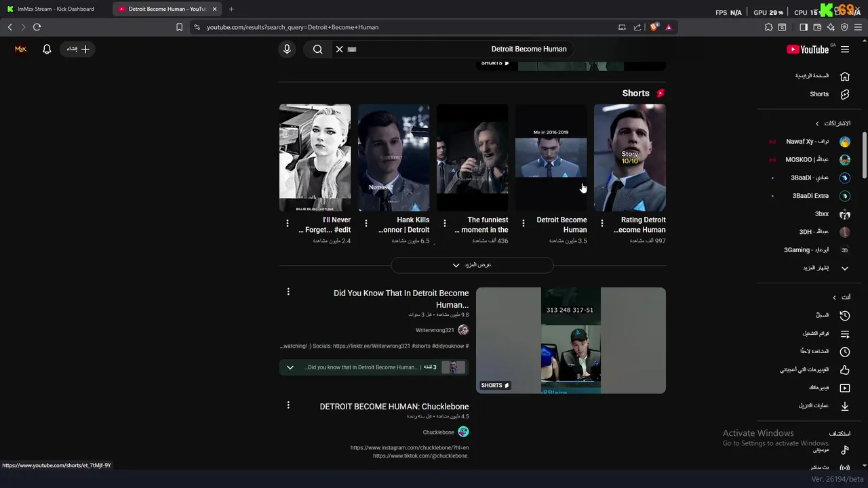Play the "Rating Detroit" short thumbnail
Screen dimensions: 868x488
630,157
